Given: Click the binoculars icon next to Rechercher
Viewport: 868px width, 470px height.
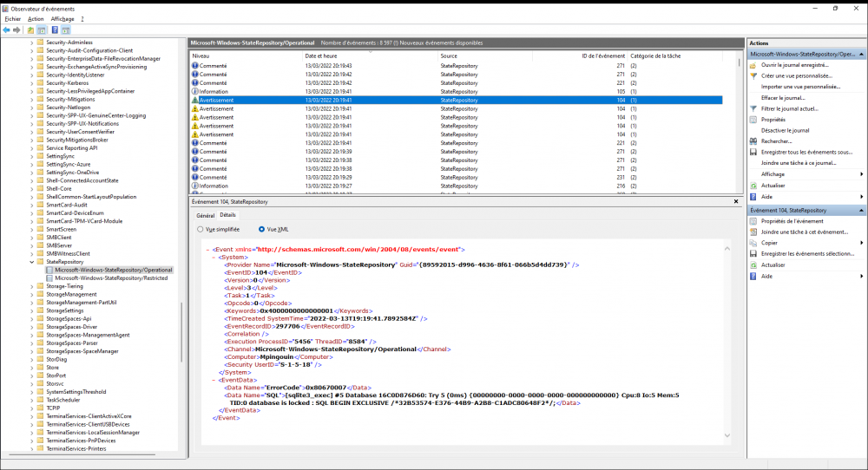Looking at the screenshot, I should coord(753,140).
